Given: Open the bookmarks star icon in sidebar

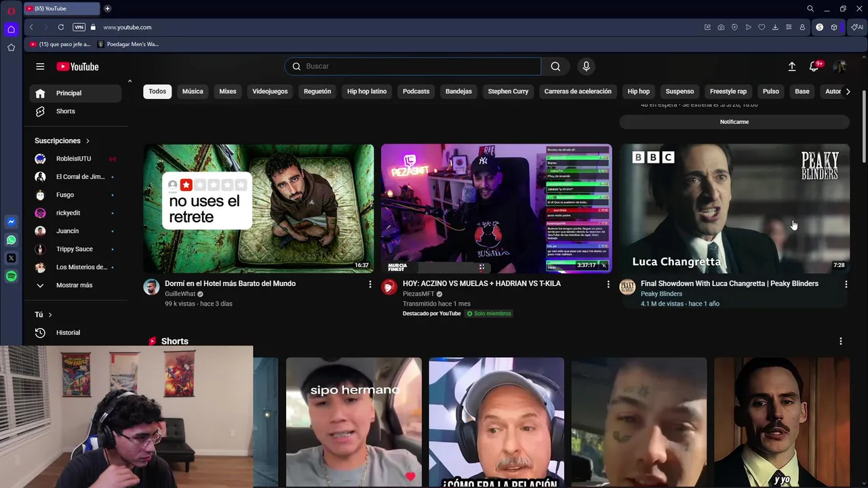Looking at the screenshot, I should [11, 47].
